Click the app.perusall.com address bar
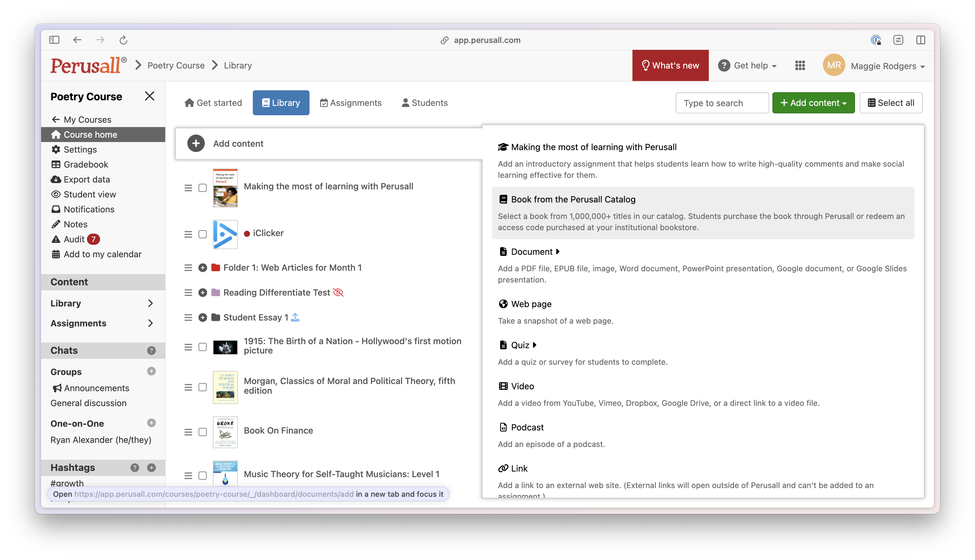975x560 pixels. click(487, 40)
